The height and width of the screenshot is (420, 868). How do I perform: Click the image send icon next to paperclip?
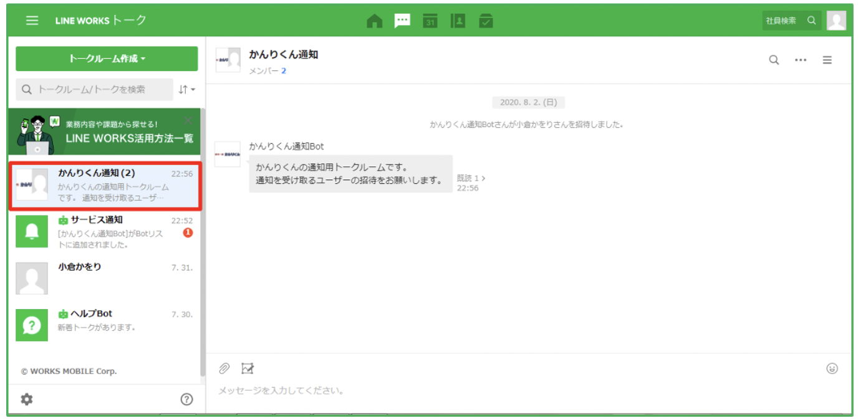[x=247, y=368]
